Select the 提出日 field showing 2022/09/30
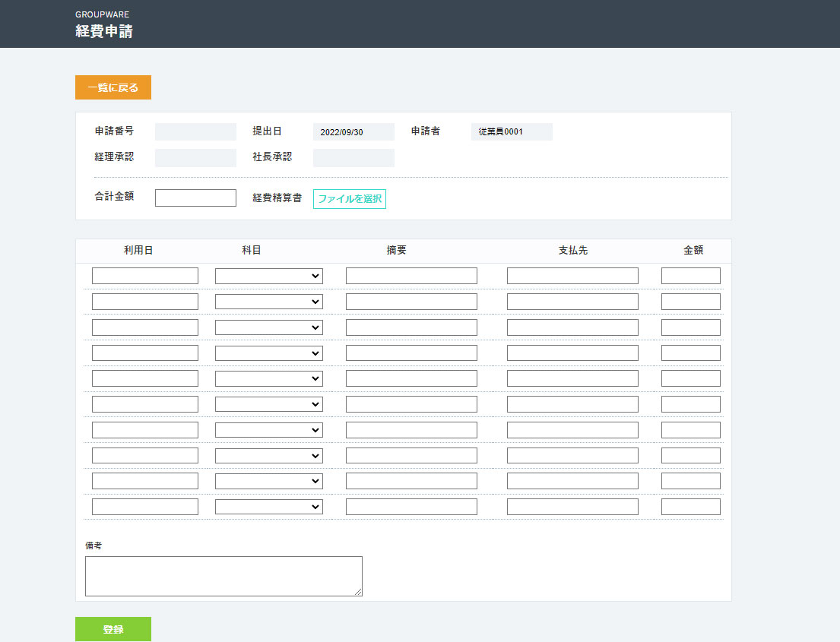 (x=353, y=132)
